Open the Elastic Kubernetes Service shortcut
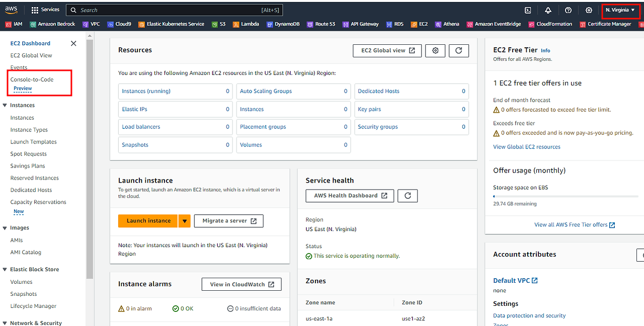This screenshot has width=644, height=326. [x=172, y=24]
